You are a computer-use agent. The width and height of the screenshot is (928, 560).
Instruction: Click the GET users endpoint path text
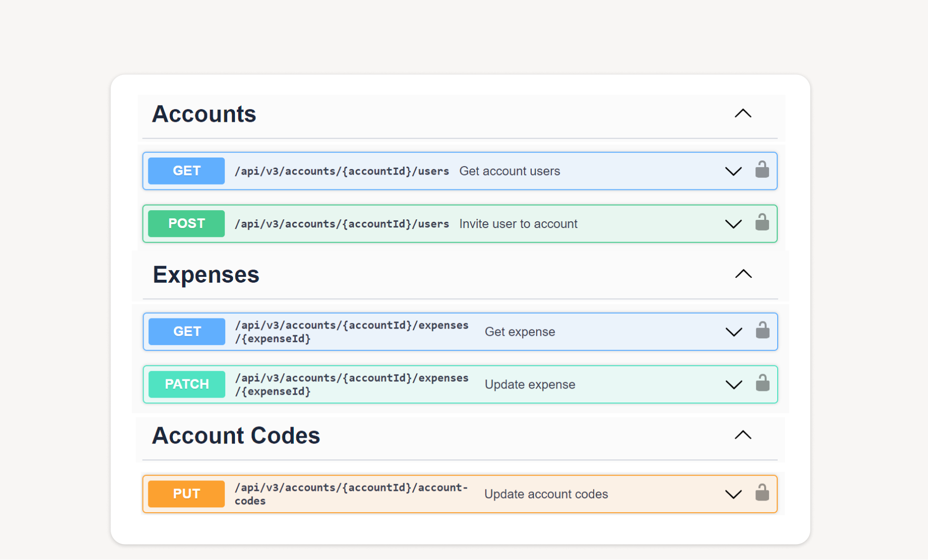342,171
